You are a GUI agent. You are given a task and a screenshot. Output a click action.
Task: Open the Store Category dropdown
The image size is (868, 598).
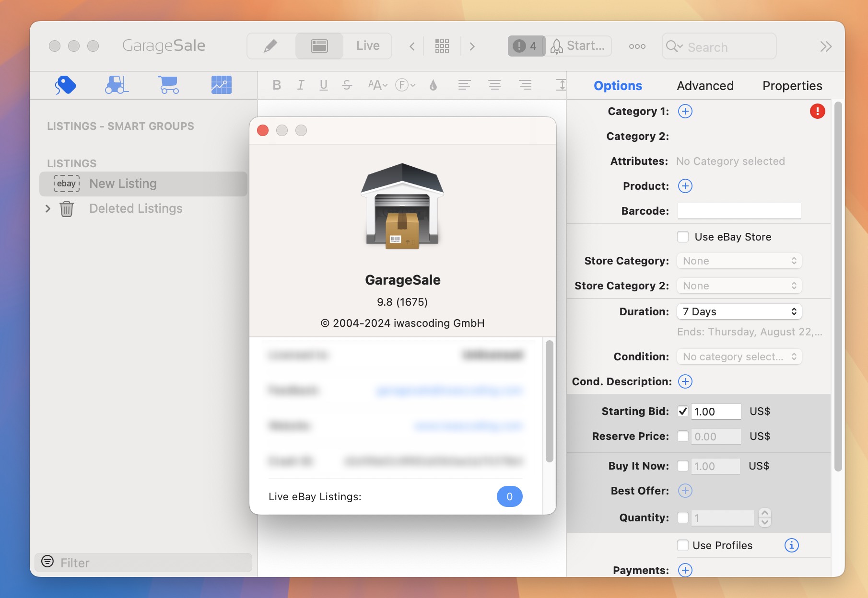click(739, 261)
